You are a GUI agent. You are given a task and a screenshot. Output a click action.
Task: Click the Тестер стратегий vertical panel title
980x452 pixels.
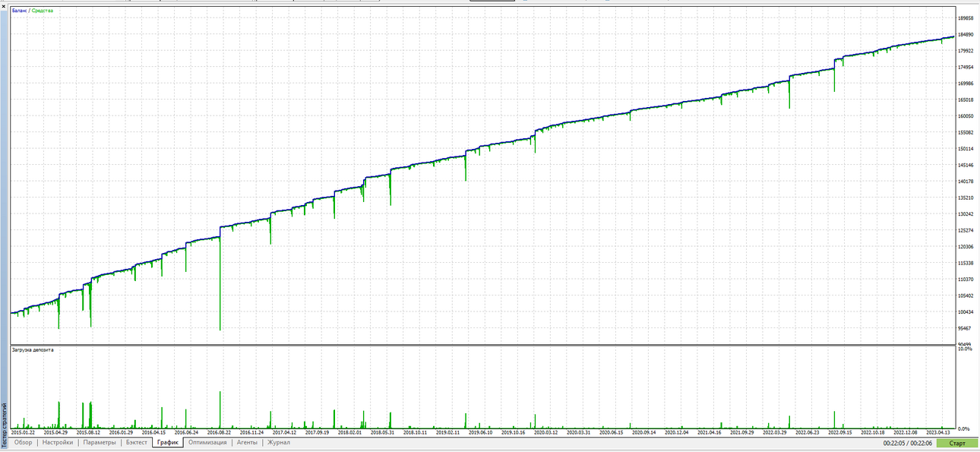pos(4,425)
